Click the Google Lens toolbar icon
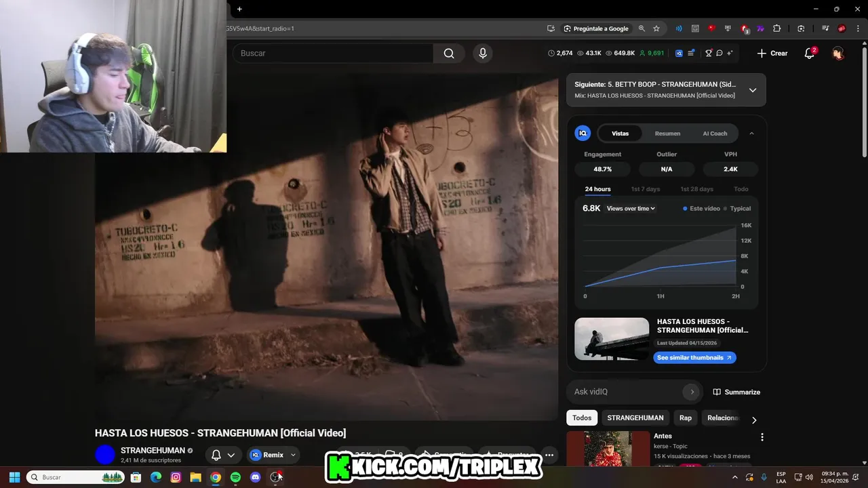This screenshot has width=868, height=488. tap(801, 28)
